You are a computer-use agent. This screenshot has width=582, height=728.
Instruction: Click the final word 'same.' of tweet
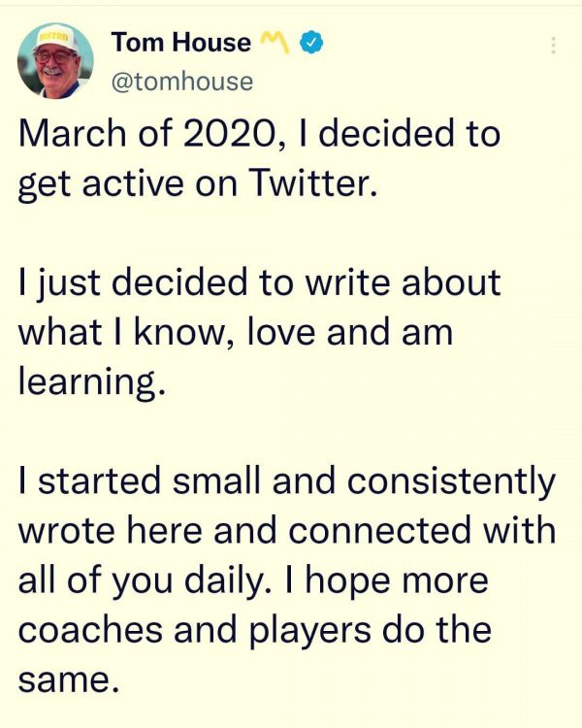65,679
